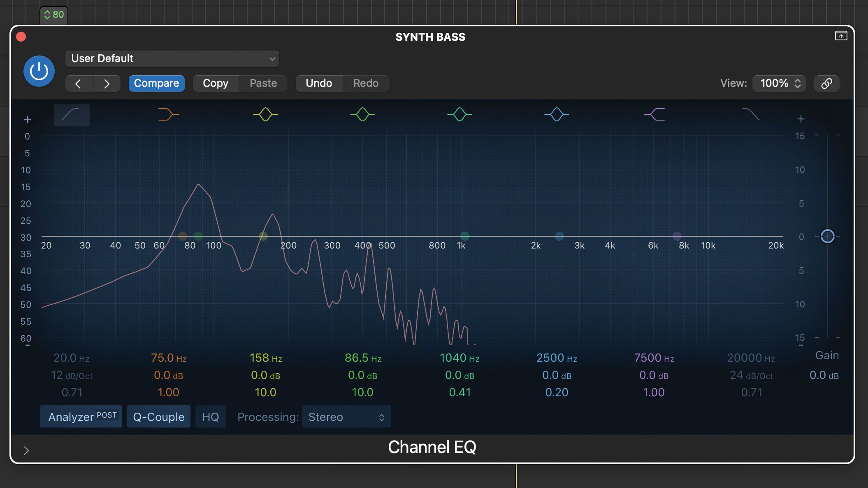Click the chain link icon near View
Image resolution: width=868 pixels, height=488 pixels.
[x=827, y=83]
